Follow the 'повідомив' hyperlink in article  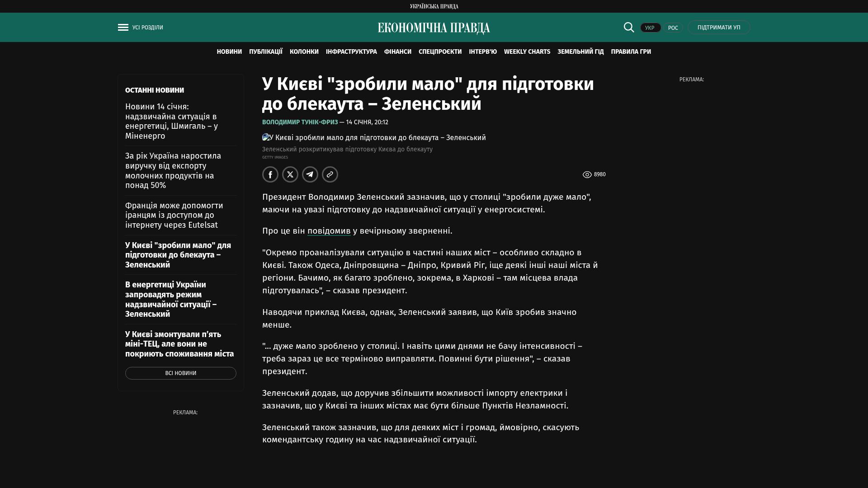(x=329, y=231)
